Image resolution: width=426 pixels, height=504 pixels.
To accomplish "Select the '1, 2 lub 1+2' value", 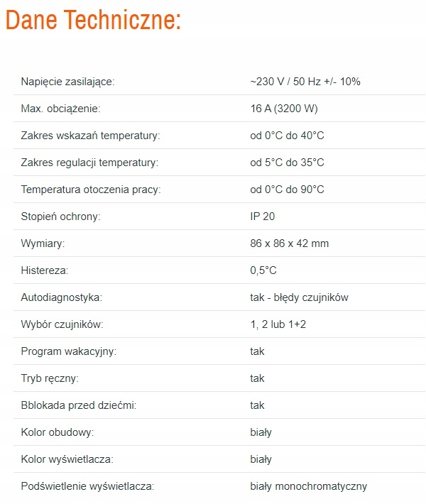I will coord(278,324).
